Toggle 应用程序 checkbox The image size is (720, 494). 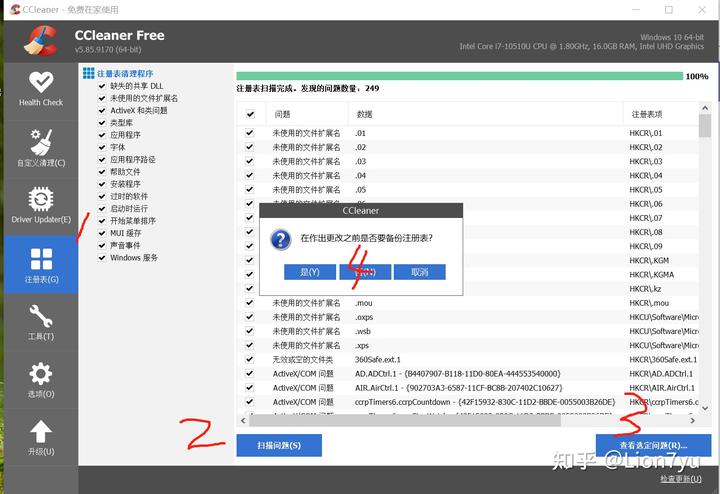pyautogui.click(x=102, y=135)
